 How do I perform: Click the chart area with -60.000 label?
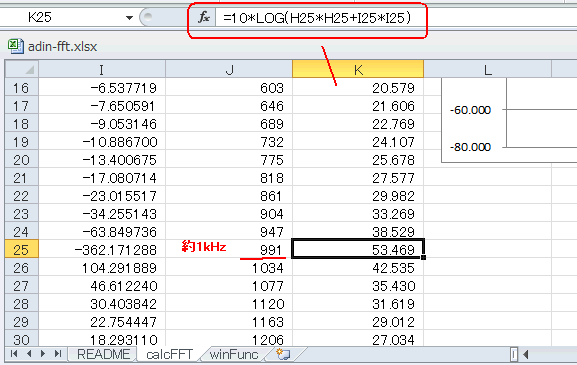click(510, 120)
